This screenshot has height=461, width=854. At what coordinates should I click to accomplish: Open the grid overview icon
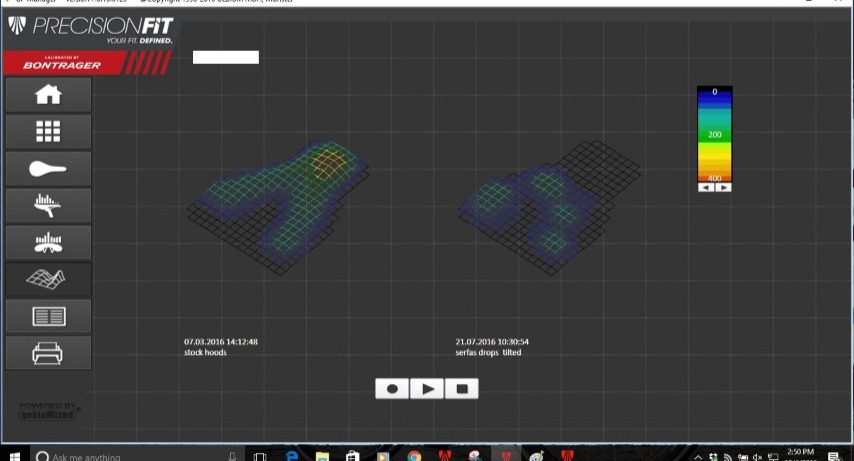(x=48, y=132)
